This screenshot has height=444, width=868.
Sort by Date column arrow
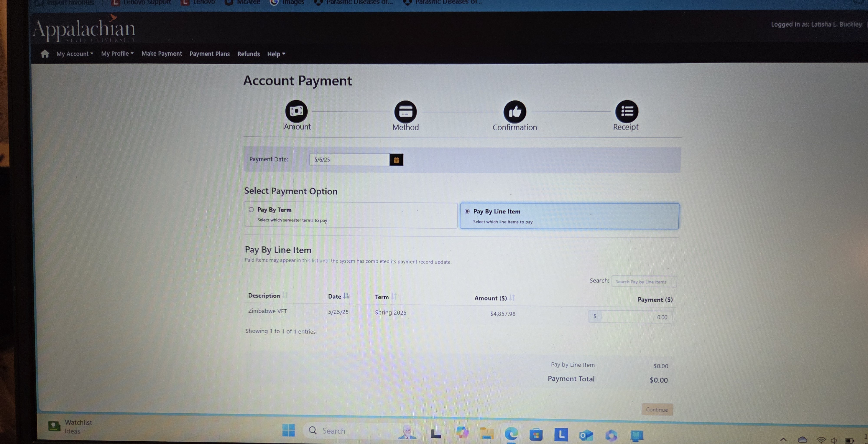pos(346,296)
